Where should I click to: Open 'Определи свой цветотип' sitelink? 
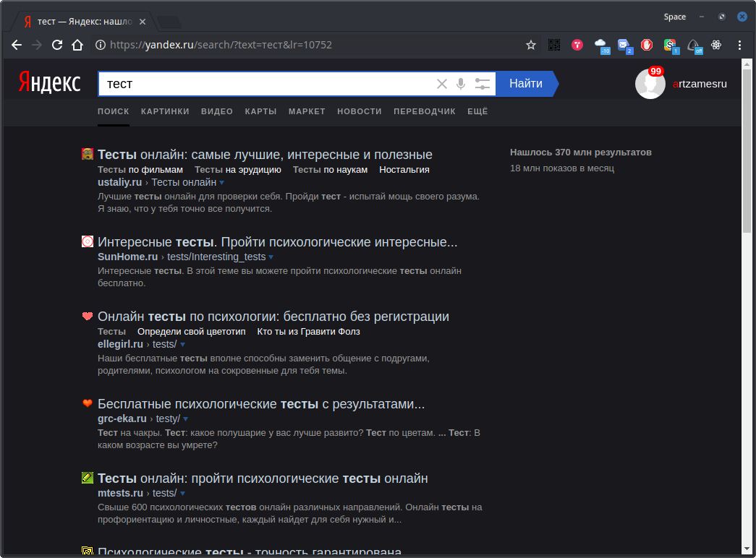[192, 332]
